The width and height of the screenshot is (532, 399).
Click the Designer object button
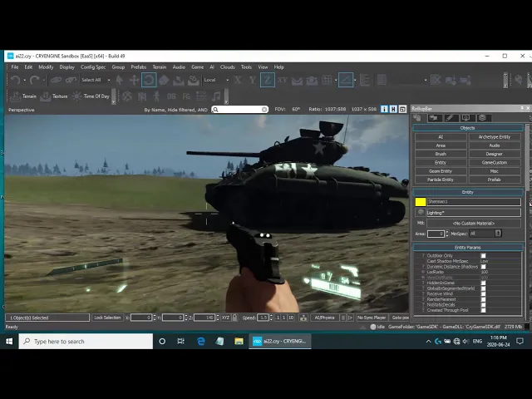[x=495, y=154]
